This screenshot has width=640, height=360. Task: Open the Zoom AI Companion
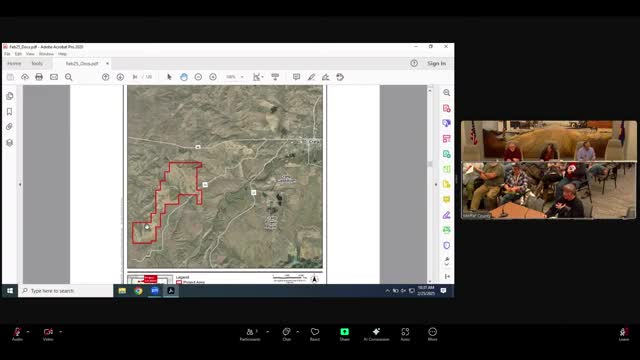point(376,333)
